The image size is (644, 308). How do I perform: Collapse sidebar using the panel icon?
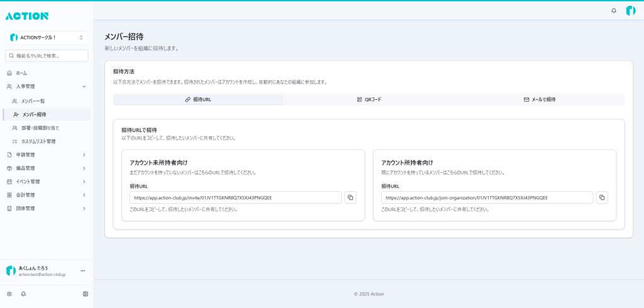click(x=86, y=294)
